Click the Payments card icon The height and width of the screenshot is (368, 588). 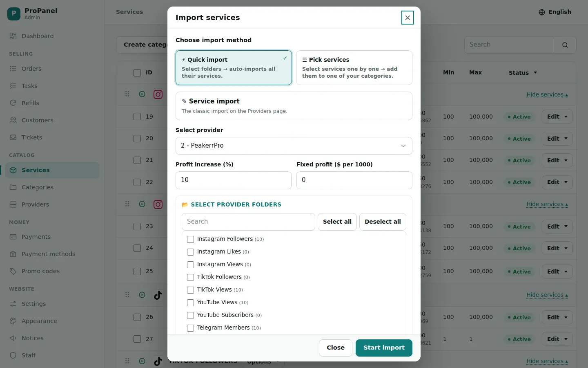click(13, 237)
